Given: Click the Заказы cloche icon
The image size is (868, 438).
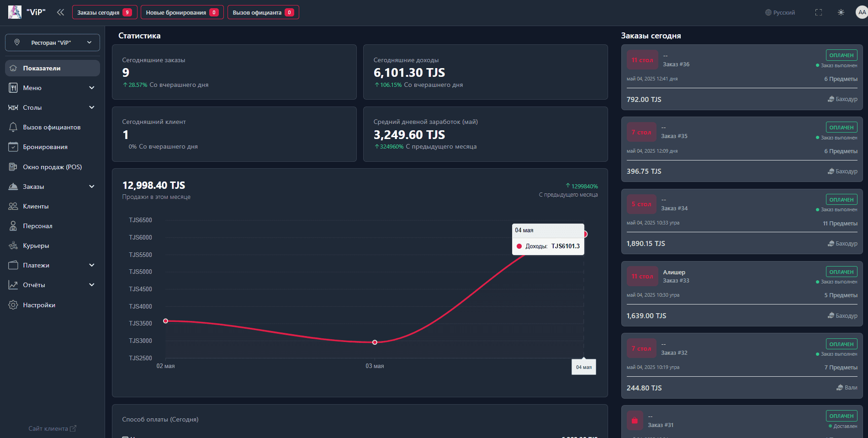Looking at the screenshot, I should click(13, 187).
